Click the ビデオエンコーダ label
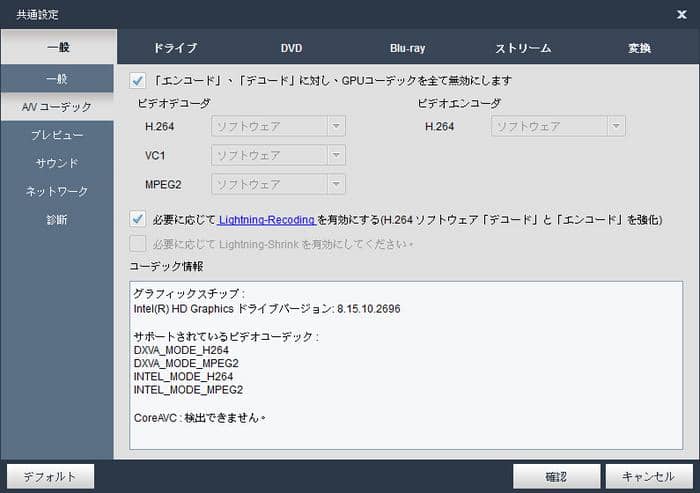Screen dimensions: 700x493 [459, 104]
